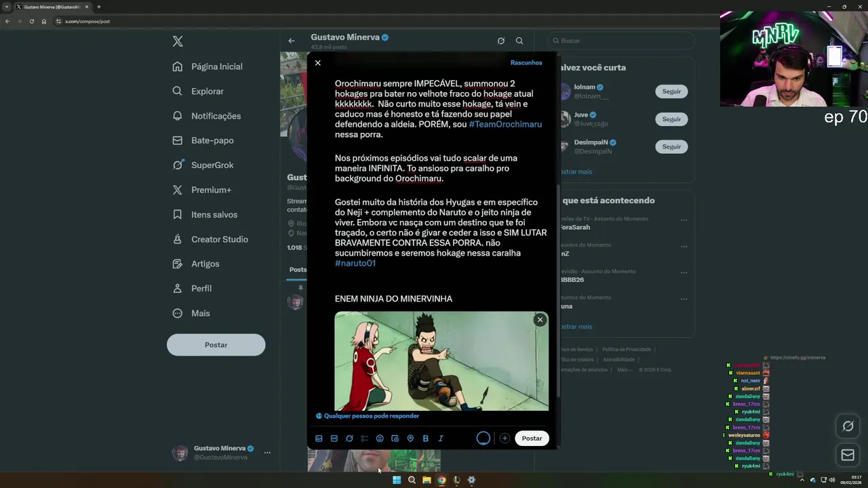Open Itens salvos bookmarks
Screen dimensions: 868x488
click(205, 214)
